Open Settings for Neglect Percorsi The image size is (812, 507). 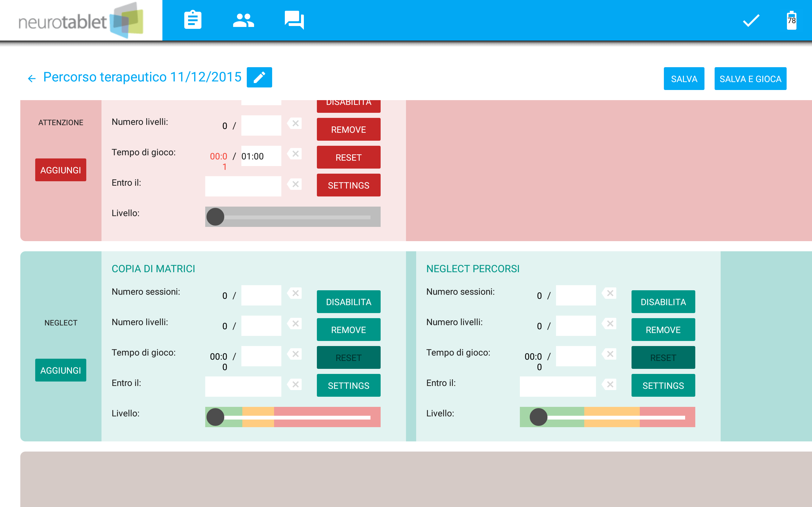[x=663, y=386]
